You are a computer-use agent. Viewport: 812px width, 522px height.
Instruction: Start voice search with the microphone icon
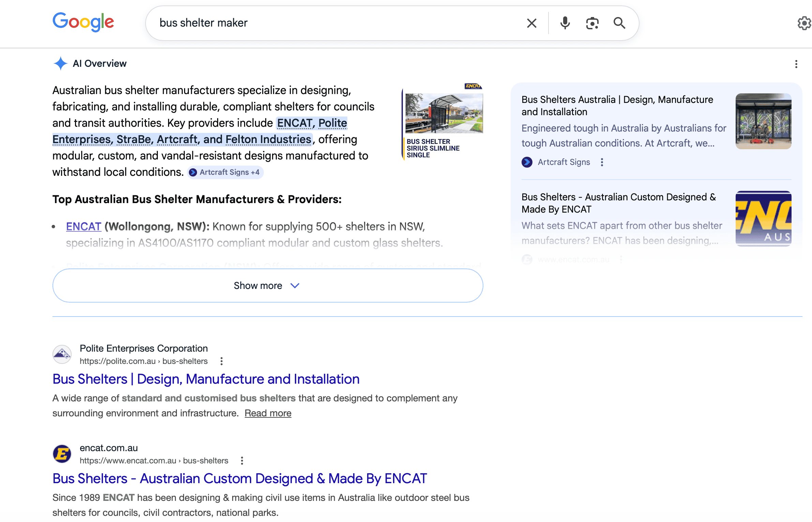pos(565,23)
